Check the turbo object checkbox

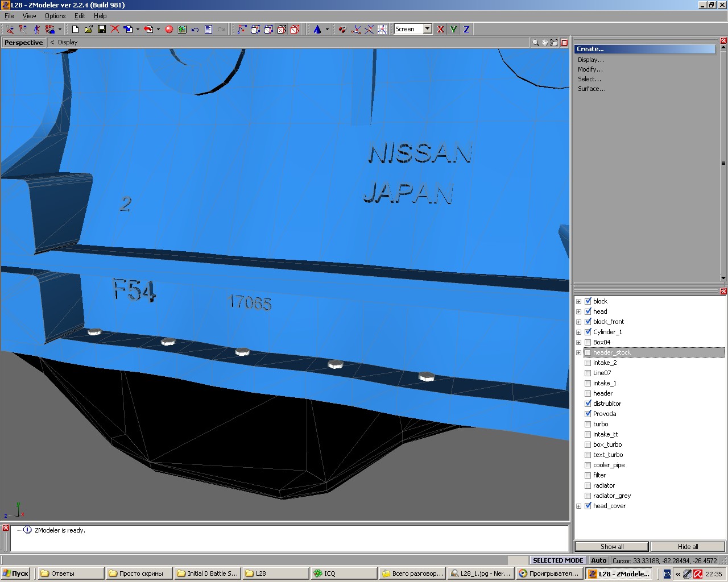(x=588, y=424)
